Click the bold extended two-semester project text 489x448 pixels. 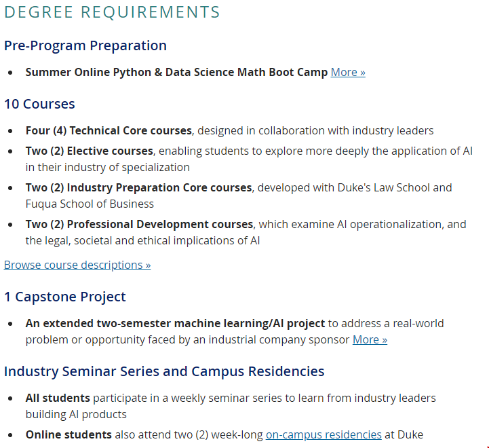175,323
